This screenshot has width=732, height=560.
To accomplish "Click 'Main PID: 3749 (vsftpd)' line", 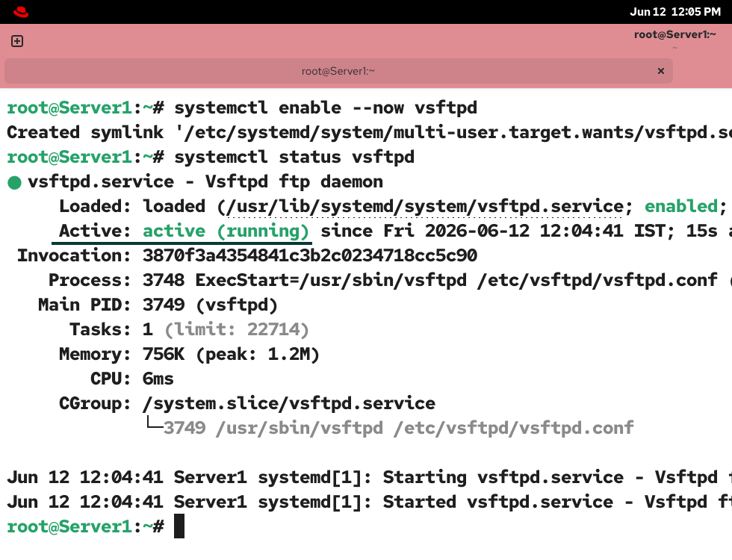I will pos(158,305).
